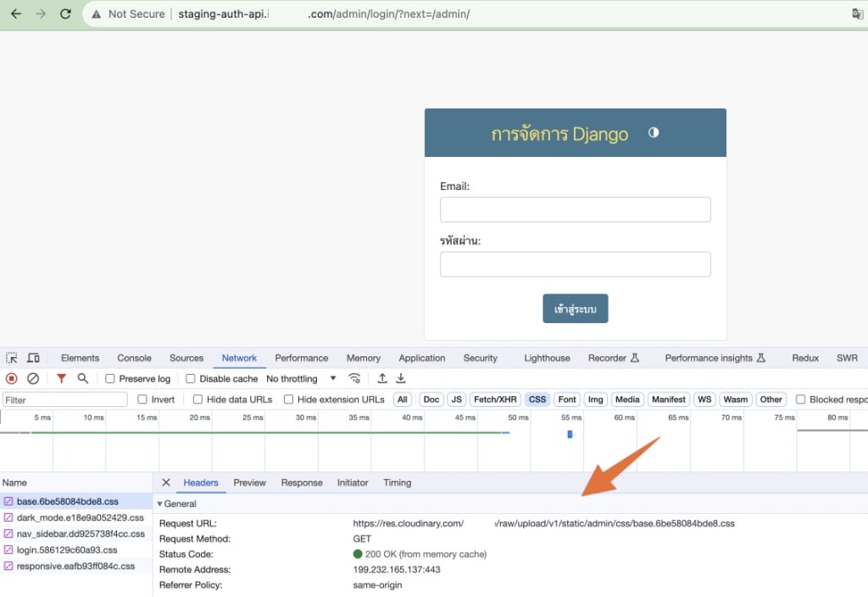The image size is (868, 597).
Task: Click the Email input field
Action: point(576,209)
